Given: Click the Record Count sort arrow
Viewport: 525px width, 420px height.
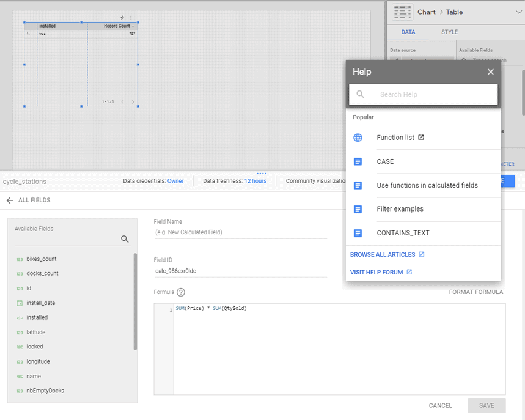Looking at the screenshot, I should pos(133,26).
